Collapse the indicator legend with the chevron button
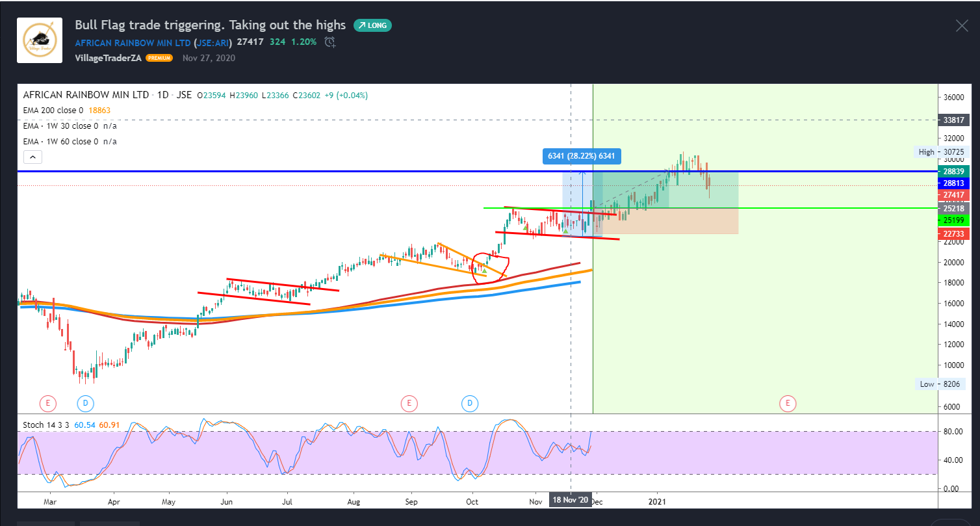 pyautogui.click(x=32, y=157)
